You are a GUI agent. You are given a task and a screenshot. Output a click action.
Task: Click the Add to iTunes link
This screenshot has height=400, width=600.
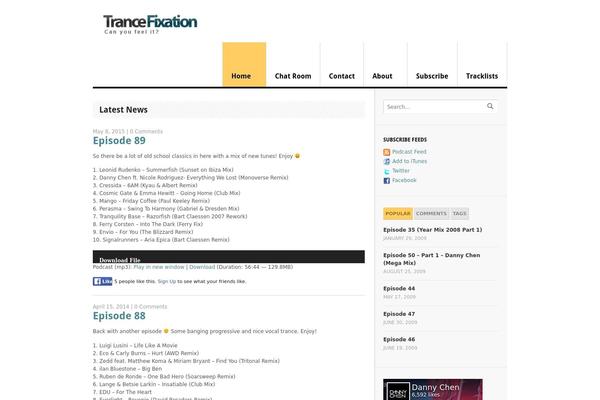click(409, 162)
